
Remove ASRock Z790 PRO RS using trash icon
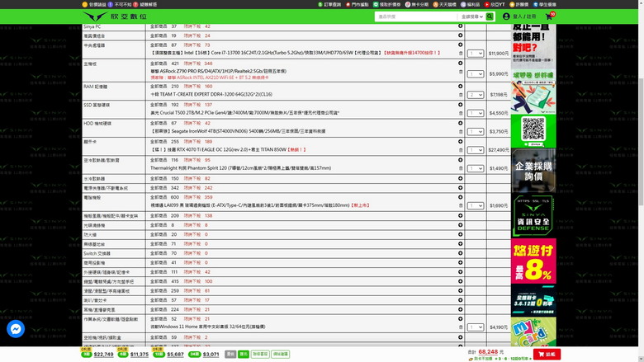(461, 72)
